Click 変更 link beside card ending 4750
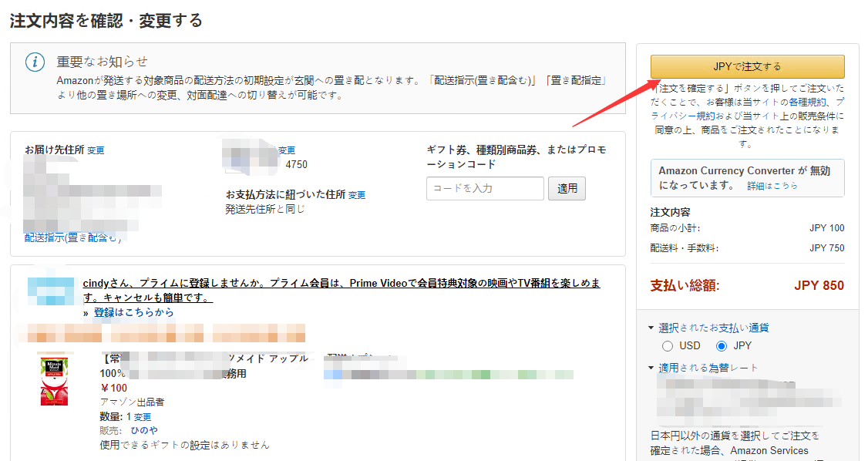The height and width of the screenshot is (461, 868). pyautogui.click(x=287, y=150)
